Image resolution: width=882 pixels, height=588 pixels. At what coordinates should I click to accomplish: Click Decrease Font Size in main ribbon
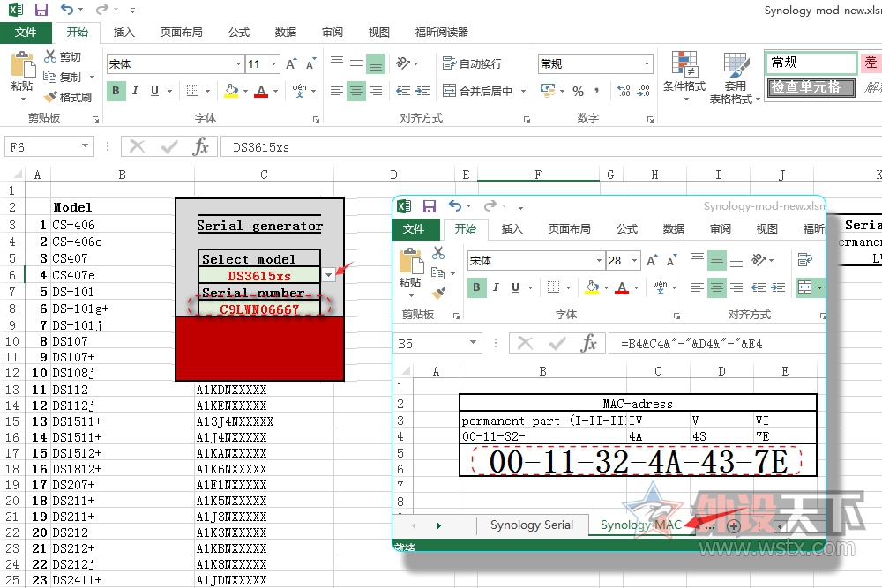310,64
